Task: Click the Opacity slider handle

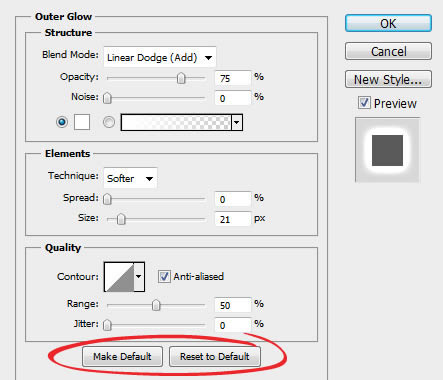Action: [181, 78]
